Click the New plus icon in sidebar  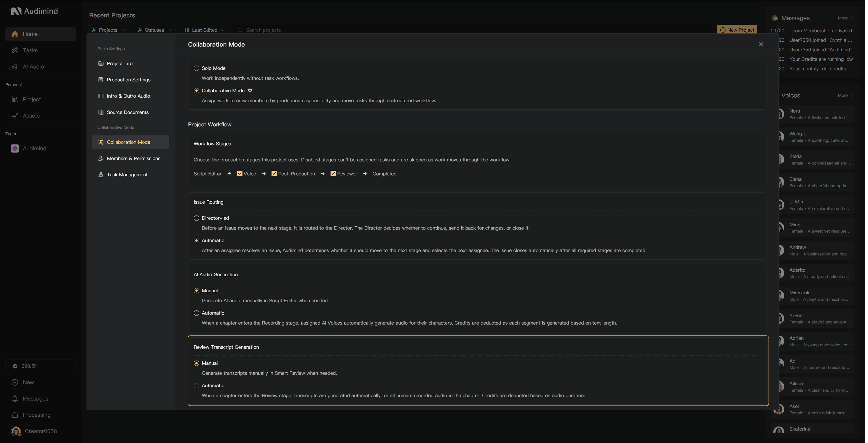(x=15, y=382)
